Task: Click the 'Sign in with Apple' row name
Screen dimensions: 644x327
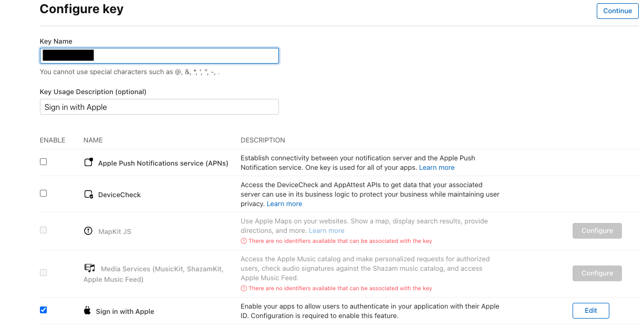Action: [125, 312]
